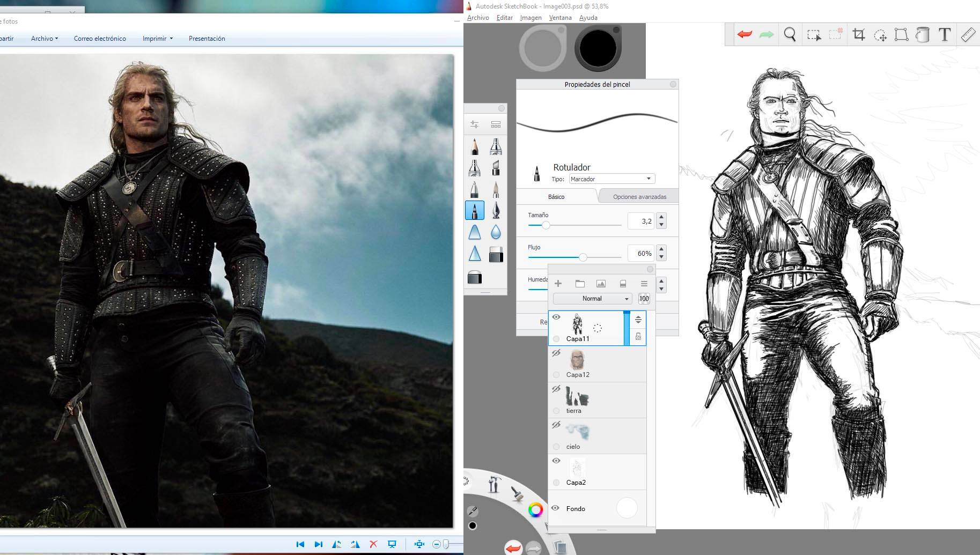Screen dimensions: 980x555
Task: Click the Tamaño slider handle
Action: tap(546, 225)
